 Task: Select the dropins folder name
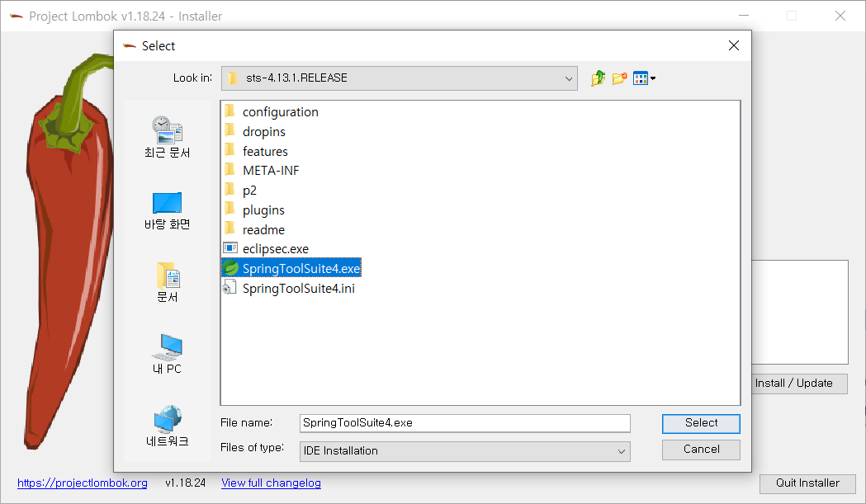pyautogui.click(x=264, y=132)
